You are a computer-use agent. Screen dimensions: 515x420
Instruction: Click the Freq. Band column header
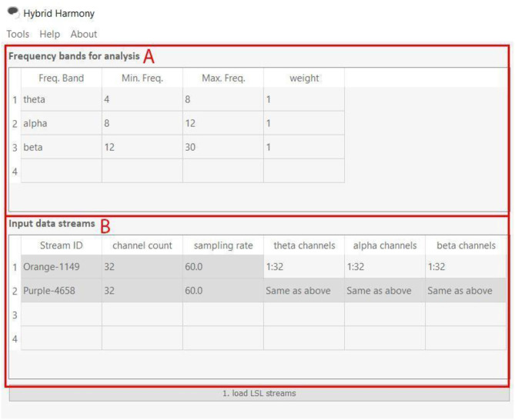(x=62, y=78)
